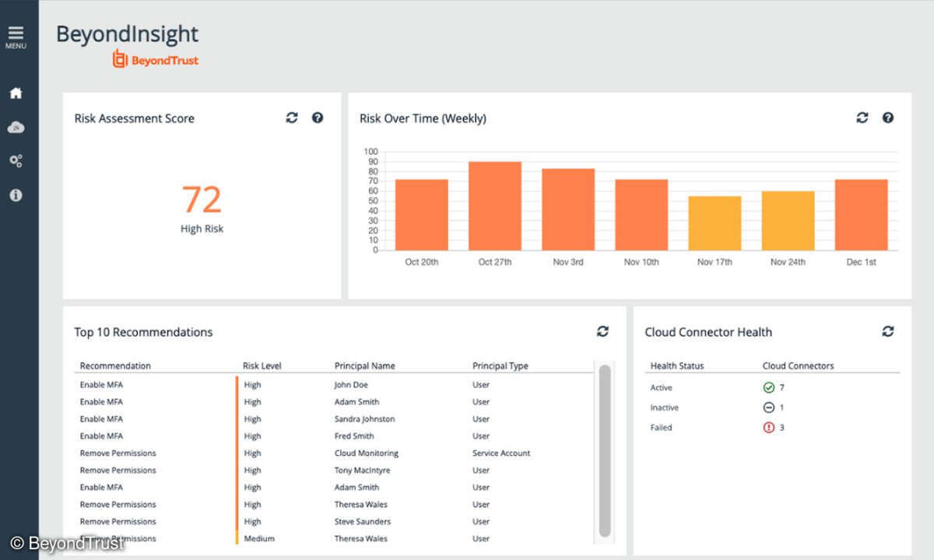
Task: Click the Service Account principal type cell
Action: pyautogui.click(x=501, y=453)
